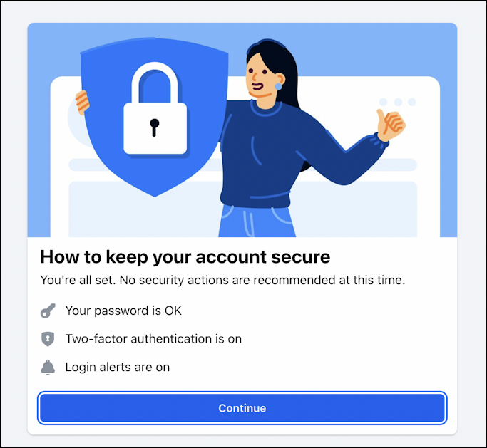This screenshot has width=487, height=448.
Task: Click the Continue button
Action: point(242,408)
